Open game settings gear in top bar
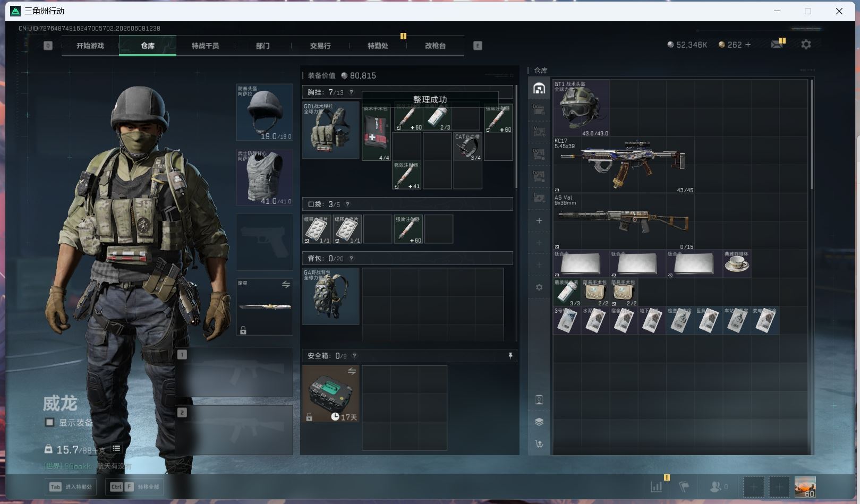 (x=806, y=45)
